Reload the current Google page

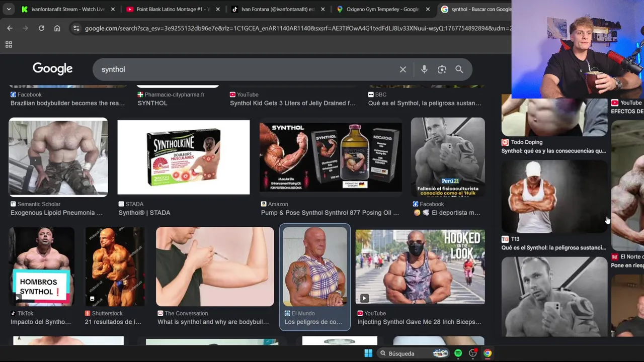pos(41,28)
